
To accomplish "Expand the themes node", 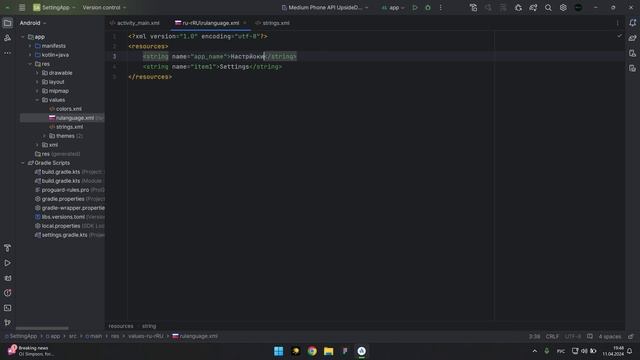I will 44,136.
